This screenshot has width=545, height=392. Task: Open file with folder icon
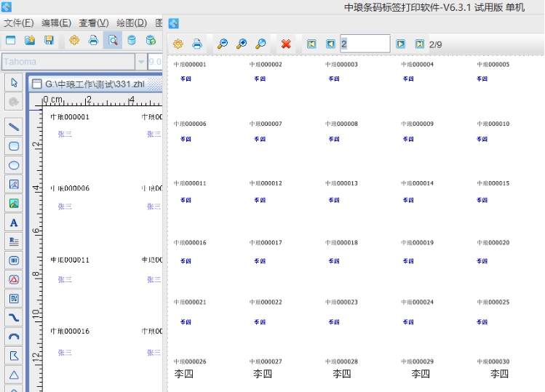tap(30, 41)
